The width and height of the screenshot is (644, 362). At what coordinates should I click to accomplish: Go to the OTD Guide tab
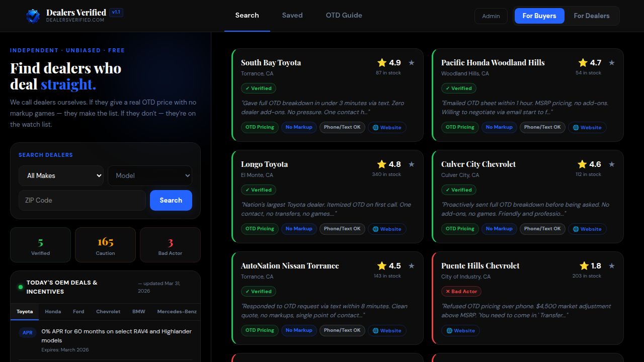344,15
